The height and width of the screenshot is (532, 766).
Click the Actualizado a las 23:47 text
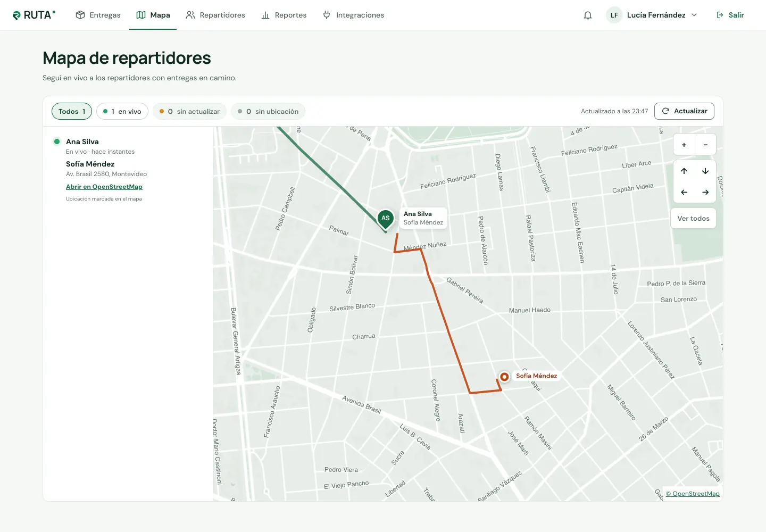[x=614, y=111]
